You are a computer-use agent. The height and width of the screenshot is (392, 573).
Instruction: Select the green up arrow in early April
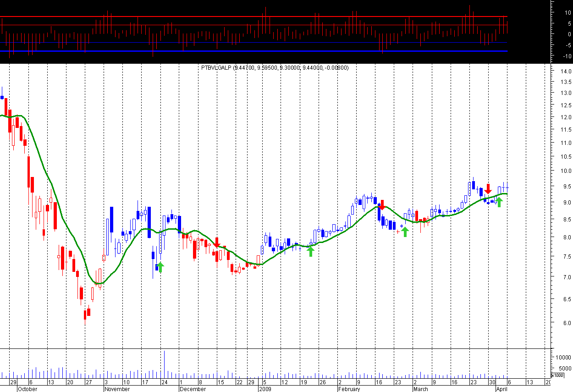coord(499,202)
